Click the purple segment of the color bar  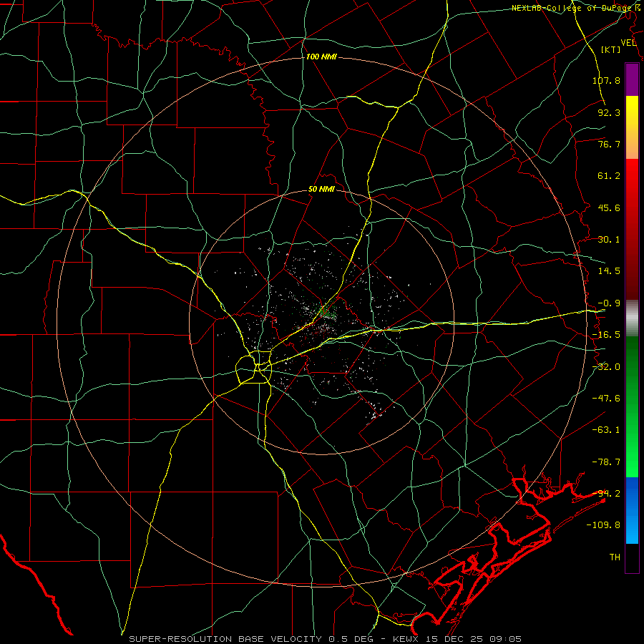point(632,79)
